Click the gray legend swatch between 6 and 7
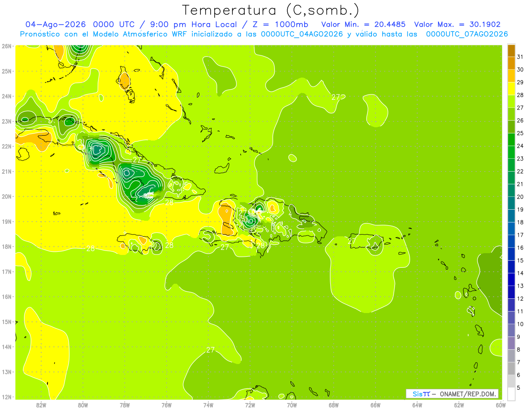 (511, 368)
